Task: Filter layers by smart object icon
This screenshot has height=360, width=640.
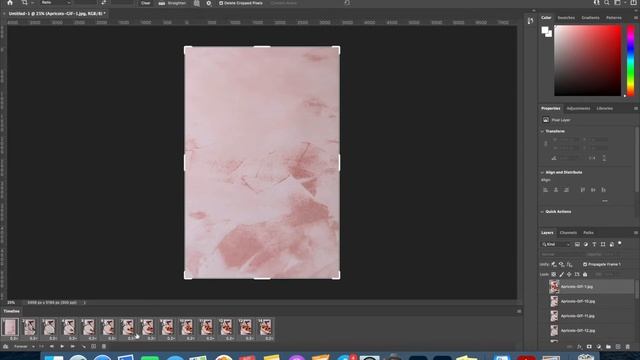Action: 611,244
